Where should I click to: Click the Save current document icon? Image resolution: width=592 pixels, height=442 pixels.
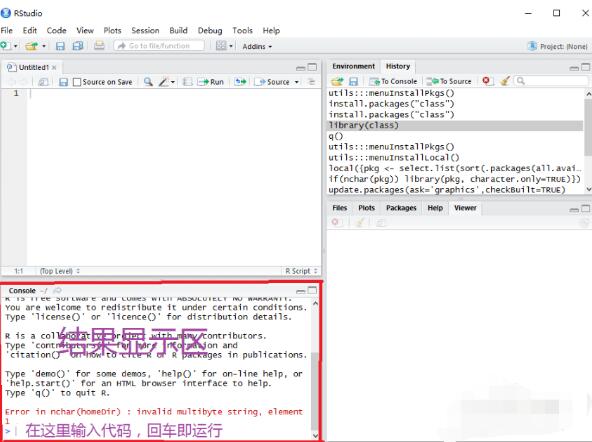point(60,46)
